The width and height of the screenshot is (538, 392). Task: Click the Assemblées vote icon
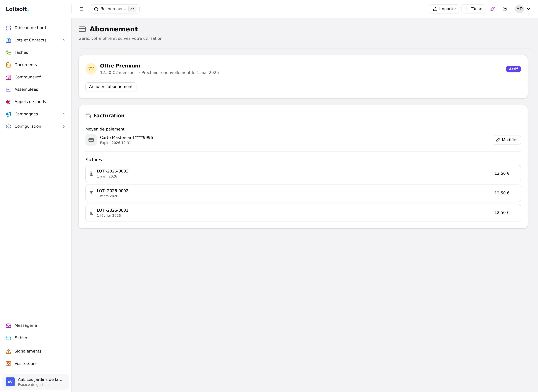[x=9, y=90]
